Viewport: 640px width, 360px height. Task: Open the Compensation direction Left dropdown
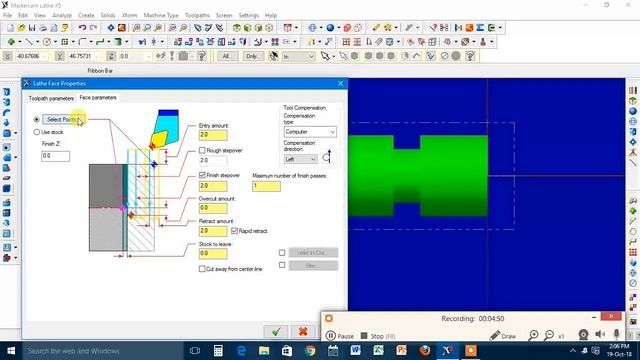tap(300, 159)
